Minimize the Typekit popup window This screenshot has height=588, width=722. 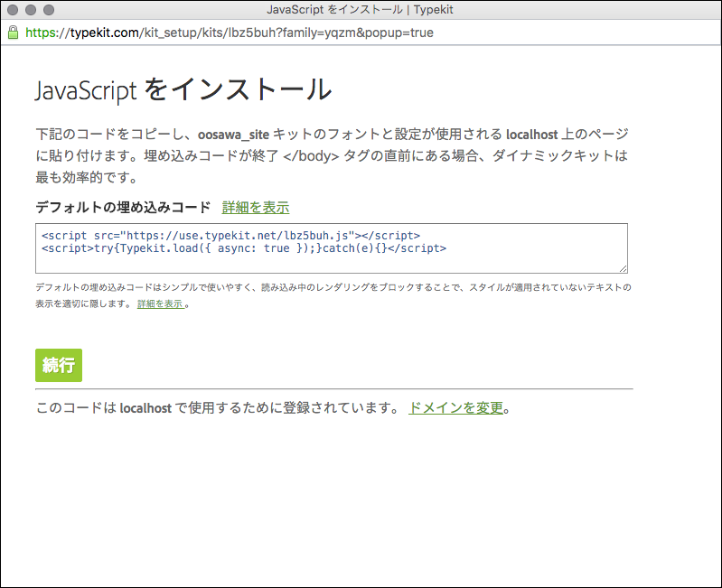(31, 10)
